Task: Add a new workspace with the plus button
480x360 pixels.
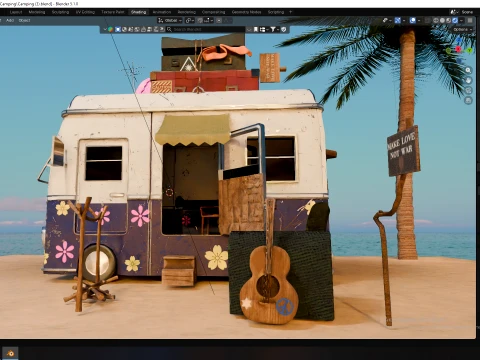Action: pyautogui.click(x=290, y=12)
